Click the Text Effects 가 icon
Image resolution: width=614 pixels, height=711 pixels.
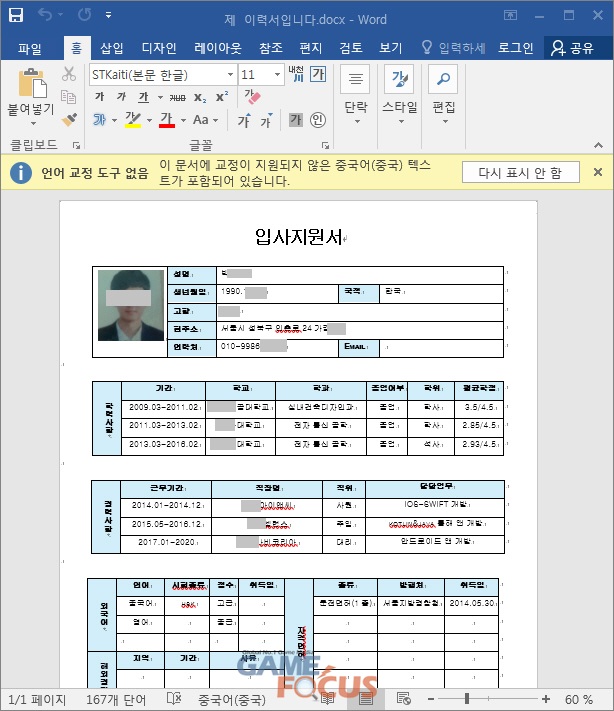tap(100, 120)
